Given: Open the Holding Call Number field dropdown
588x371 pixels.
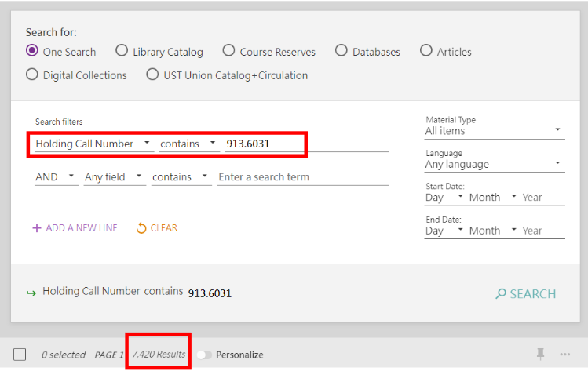Looking at the screenshot, I should pos(93,144).
